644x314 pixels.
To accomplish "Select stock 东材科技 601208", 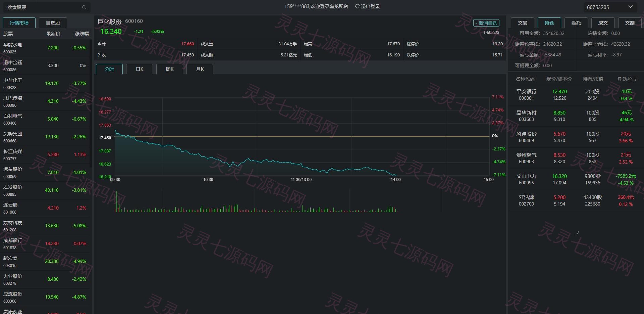I will 45,226.
